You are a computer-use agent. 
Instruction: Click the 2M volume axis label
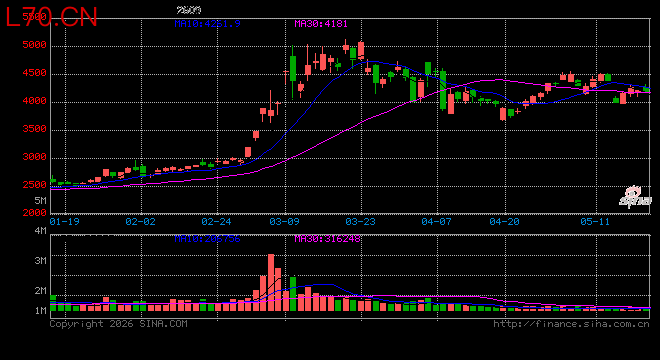coord(40,291)
